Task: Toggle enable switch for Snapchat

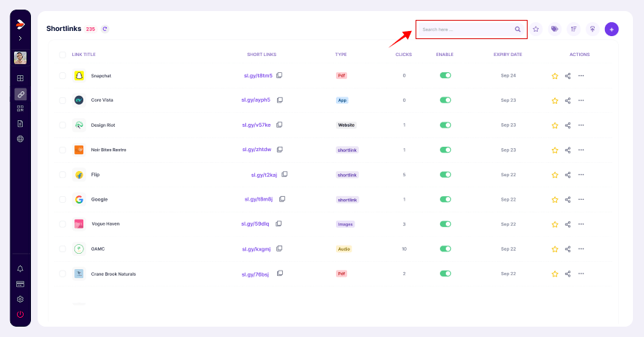Action: click(445, 75)
